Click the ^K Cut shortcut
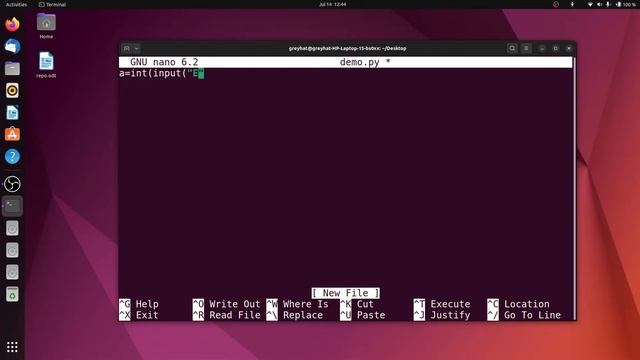The image size is (640, 360). [357, 304]
